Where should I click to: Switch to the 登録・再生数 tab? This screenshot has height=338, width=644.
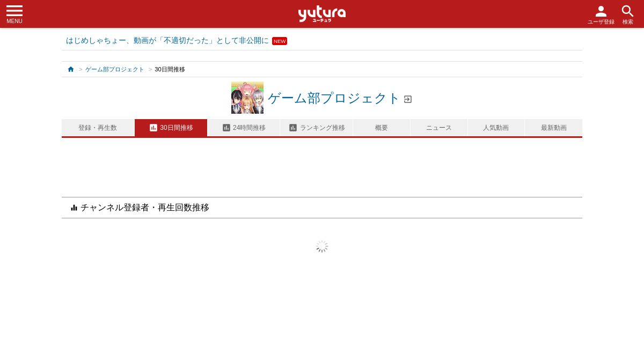click(98, 128)
